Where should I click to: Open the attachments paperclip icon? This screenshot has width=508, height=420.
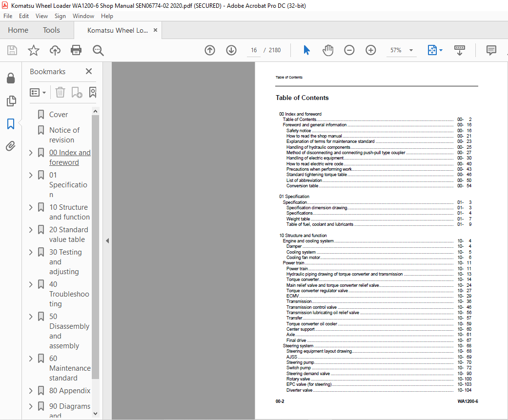click(11, 146)
